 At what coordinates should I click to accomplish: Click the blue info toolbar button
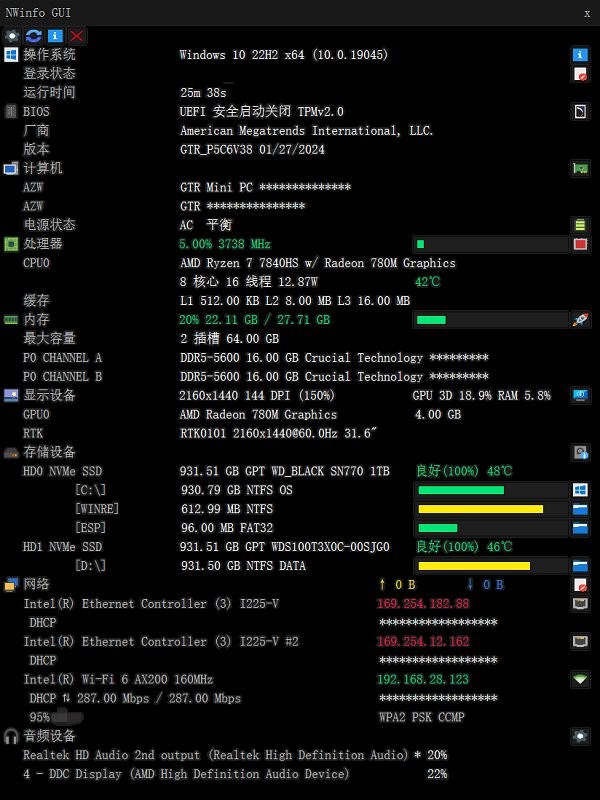point(55,35)
